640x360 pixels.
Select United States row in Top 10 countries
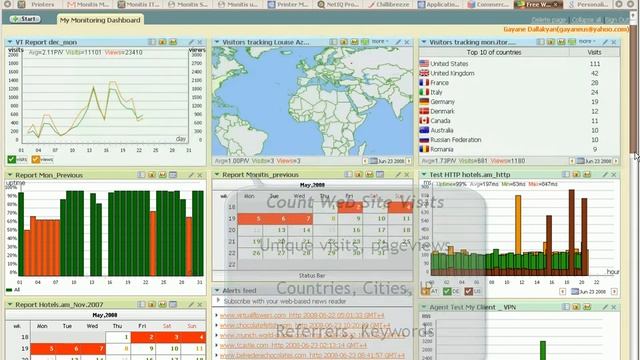pos(519,64)
